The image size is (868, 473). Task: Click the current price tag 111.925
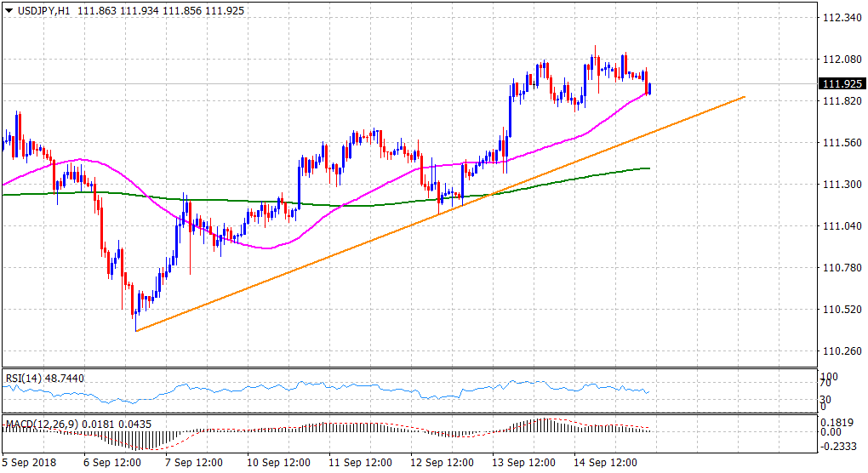coord(842,83)
